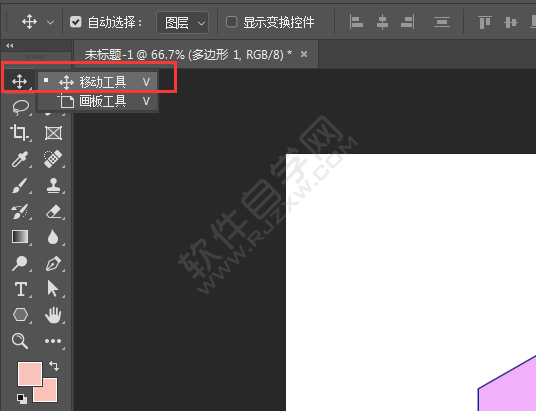Select the Path Selection tool
Screen dimensions: 536x411
53,289
